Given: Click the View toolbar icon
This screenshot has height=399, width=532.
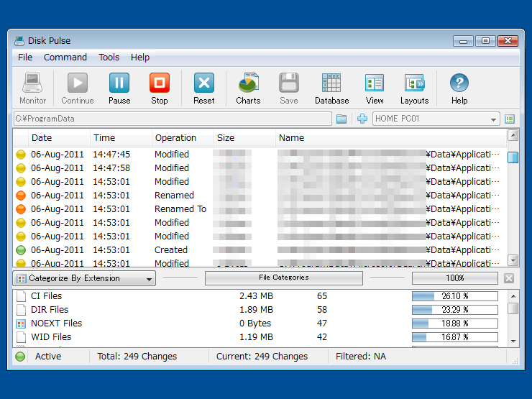Looking at the screenshot, I should [x=375, y=84].
